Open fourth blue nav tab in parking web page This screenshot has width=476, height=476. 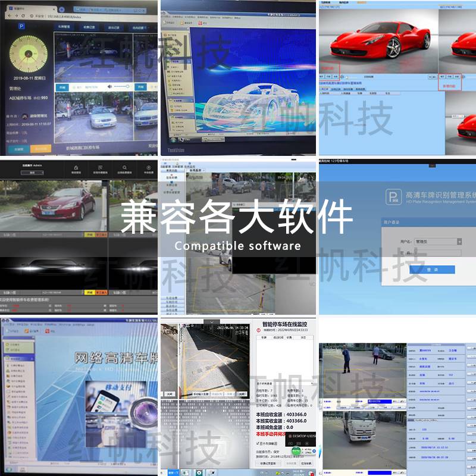pyautogui.click(x=139, y=27)
